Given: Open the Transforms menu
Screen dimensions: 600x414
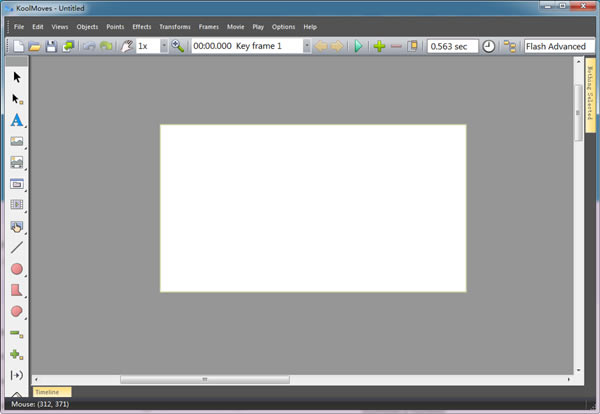Looking at the screenshot, I should (175, 27).
